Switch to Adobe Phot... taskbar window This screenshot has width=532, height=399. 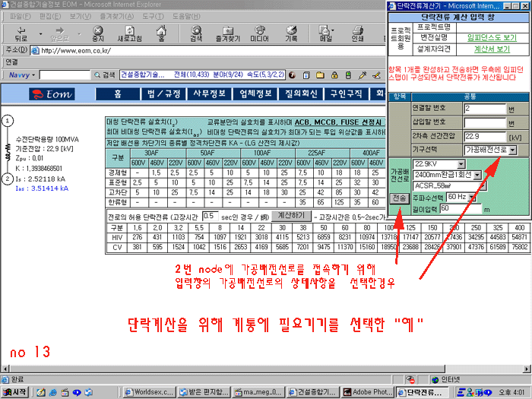coord(369,392)
